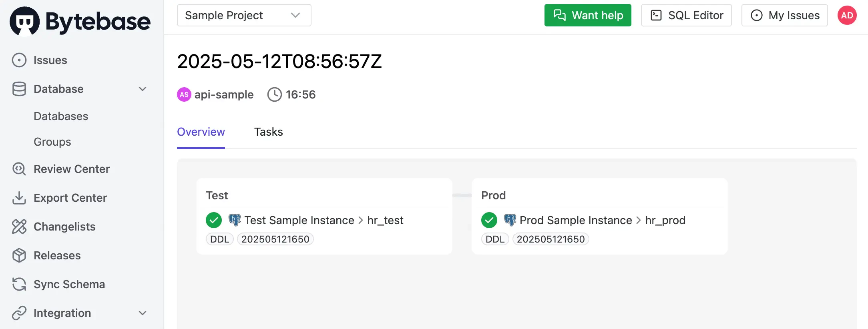Click the Test stage heading
The height and width of the screenshot is (329, 868).
click(217, 195)
